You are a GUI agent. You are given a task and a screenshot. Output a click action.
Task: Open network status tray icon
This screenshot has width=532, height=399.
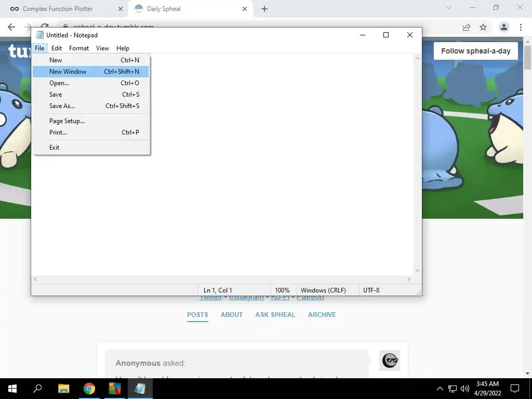[x=453, y=389]
